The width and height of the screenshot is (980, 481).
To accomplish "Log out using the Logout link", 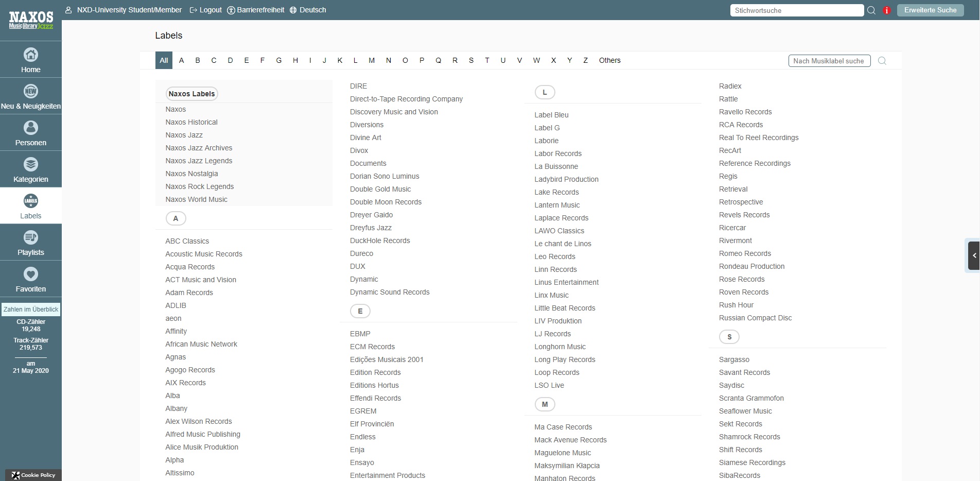I will coord(206,10).
